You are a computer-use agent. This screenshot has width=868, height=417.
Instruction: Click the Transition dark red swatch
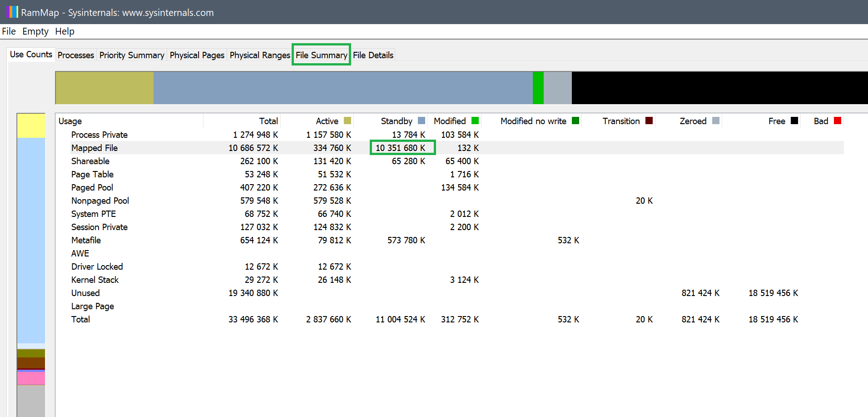click(649, 121)
